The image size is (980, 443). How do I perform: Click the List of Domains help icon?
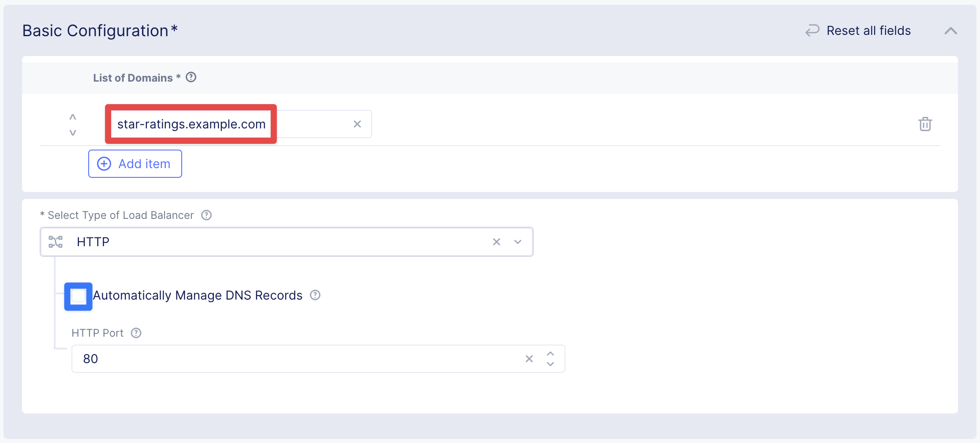point(191,77)
